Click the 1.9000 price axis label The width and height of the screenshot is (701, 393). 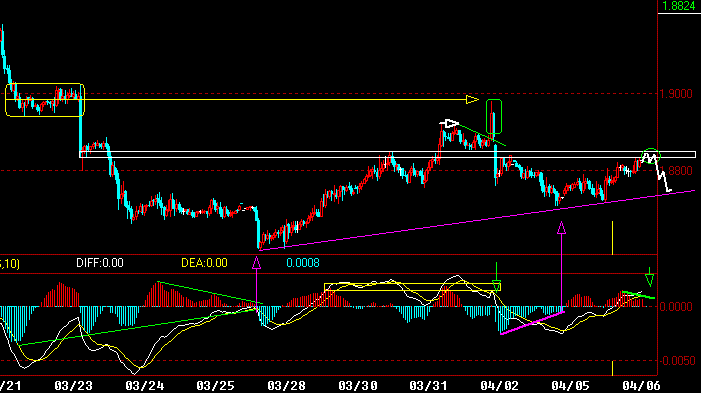click(x=676, y=94)
